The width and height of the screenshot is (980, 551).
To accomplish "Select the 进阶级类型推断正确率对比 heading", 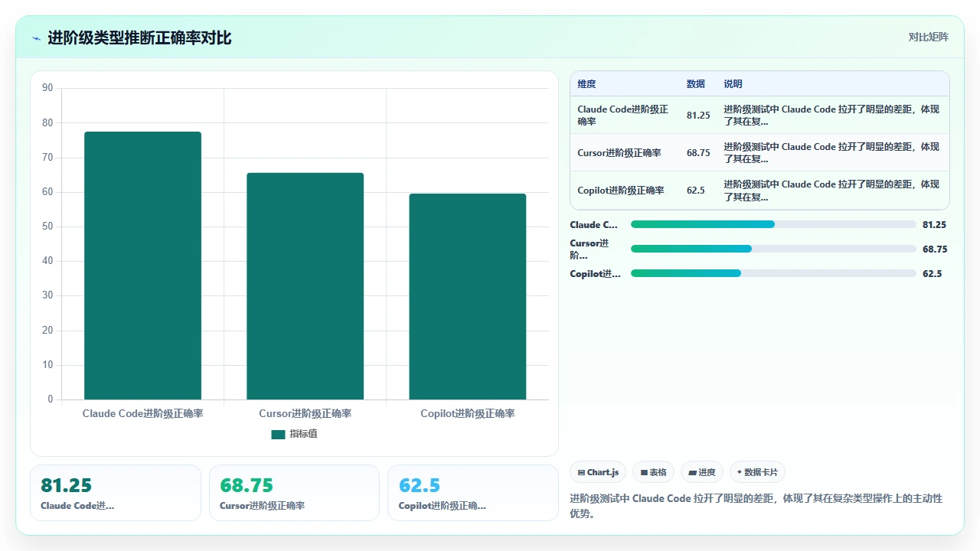I will tap(139, 37).
